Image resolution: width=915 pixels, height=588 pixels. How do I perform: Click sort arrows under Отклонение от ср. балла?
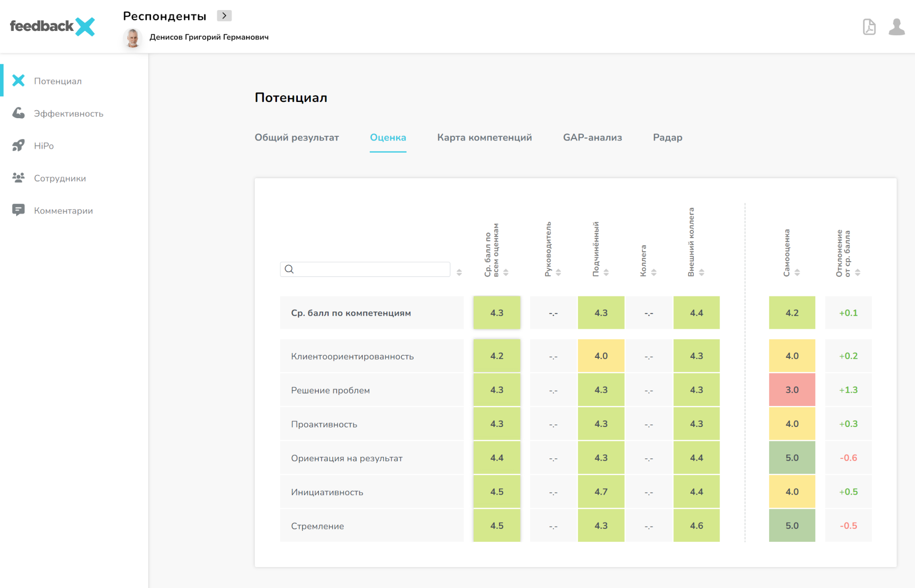(x=858, y=272)
